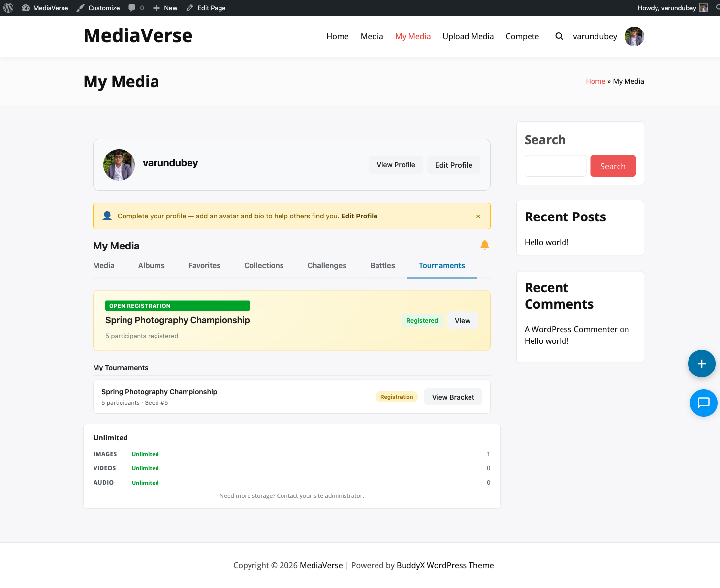Open the Hello world! recent post link
Image resolution: width=720 pixels, height=588 pixels.
(x=546, y=242)
